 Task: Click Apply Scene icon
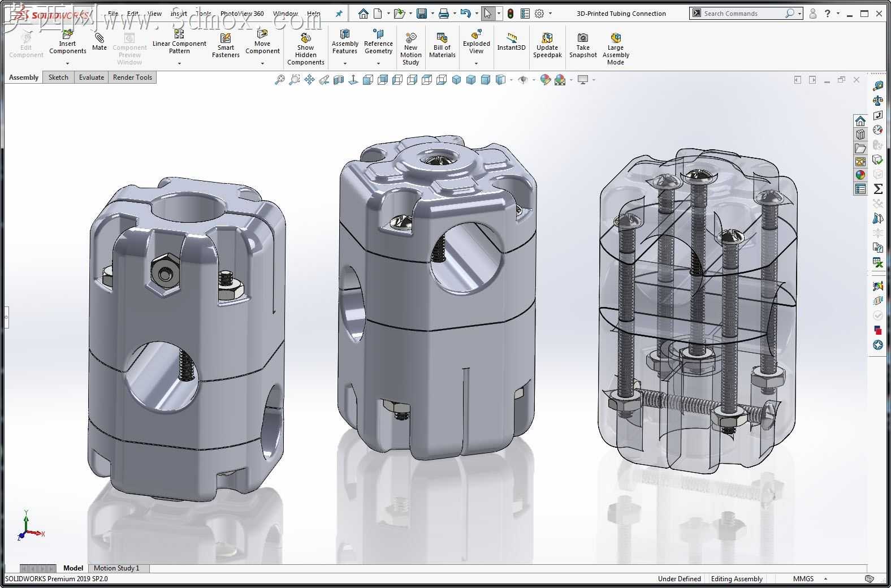pos(560,80)
